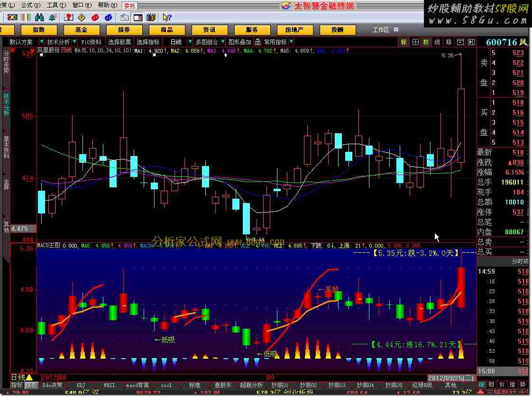This screenshot has width=532, height=397.
Task: Expand the 常用指标 dropdown arrow
Action: pos(291,42)
